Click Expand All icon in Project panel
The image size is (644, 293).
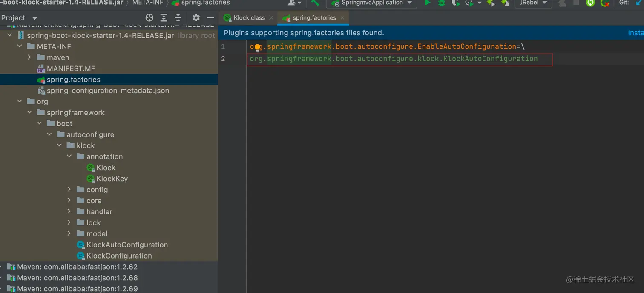[164, 18]
